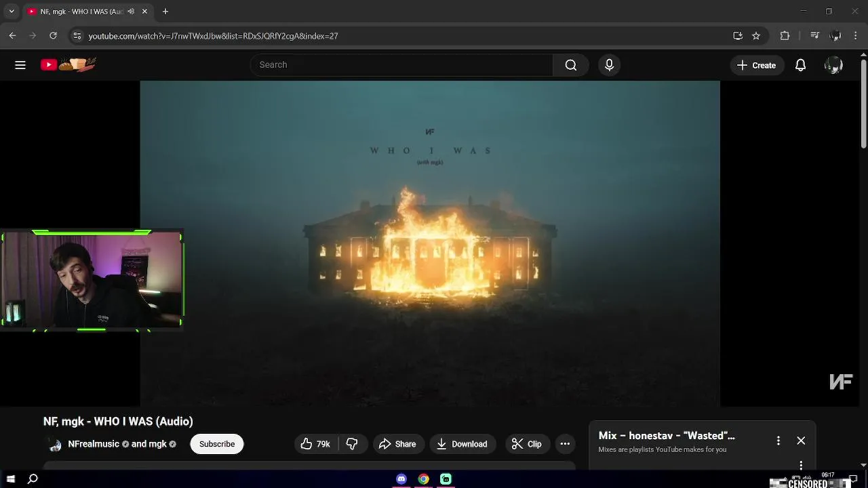Open Chrome media control icon
The width and height of the screenshot is (868, 488).
[x=814, y=36]
